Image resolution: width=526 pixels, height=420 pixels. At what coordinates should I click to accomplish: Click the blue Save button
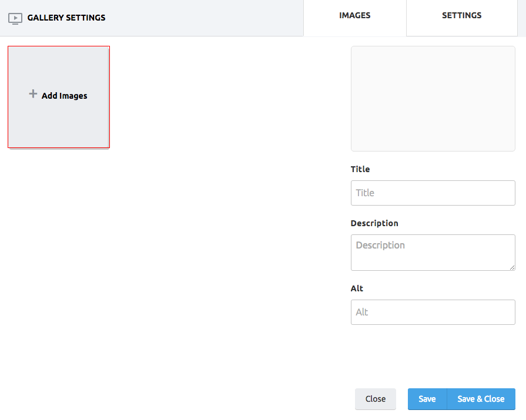[x=427, y=399]
